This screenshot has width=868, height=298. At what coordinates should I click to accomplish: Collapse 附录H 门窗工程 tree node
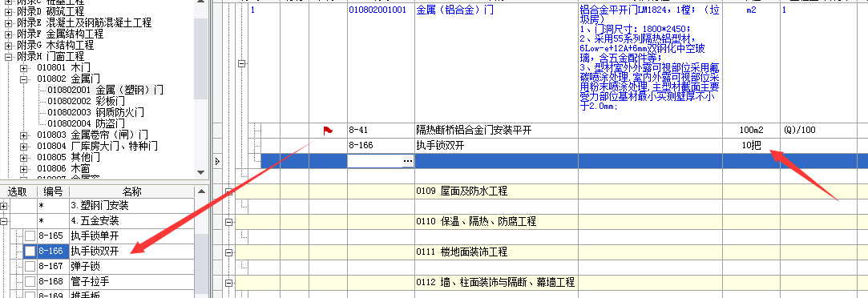(x=8, y=56)
